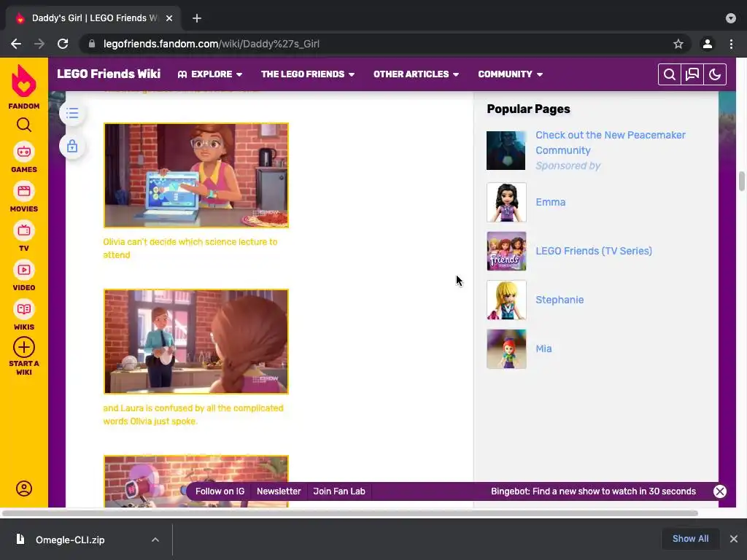Close the Bingebot banner
747x560 pixels.
(x=720, y=491)
